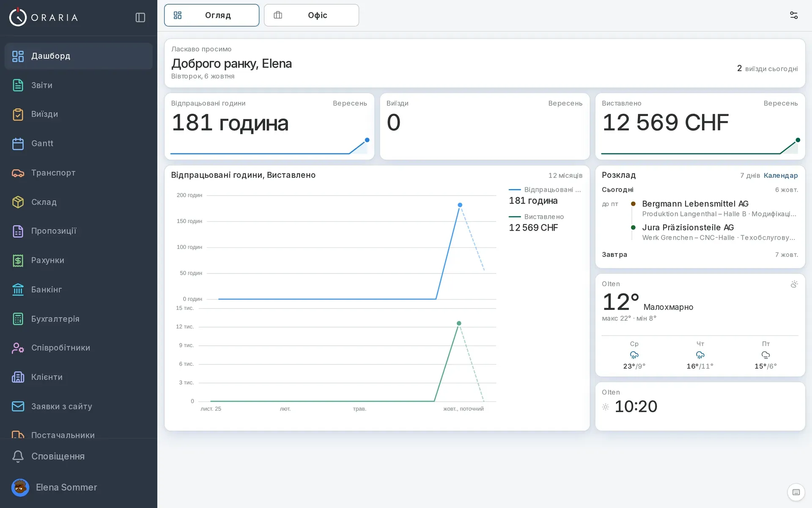The image size is (812, 508).
Task: Click the Заявки з сайту envelope icon
Action: (18, 406)
